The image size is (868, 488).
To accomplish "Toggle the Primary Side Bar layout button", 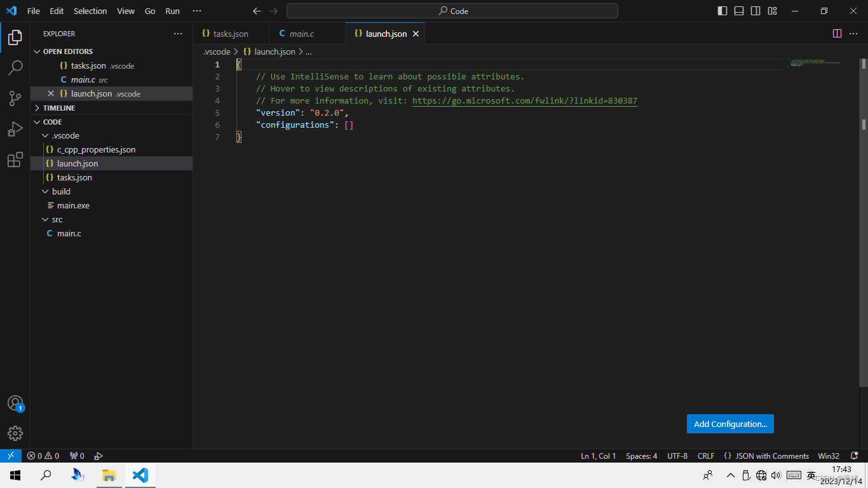I will pos(722,11).
